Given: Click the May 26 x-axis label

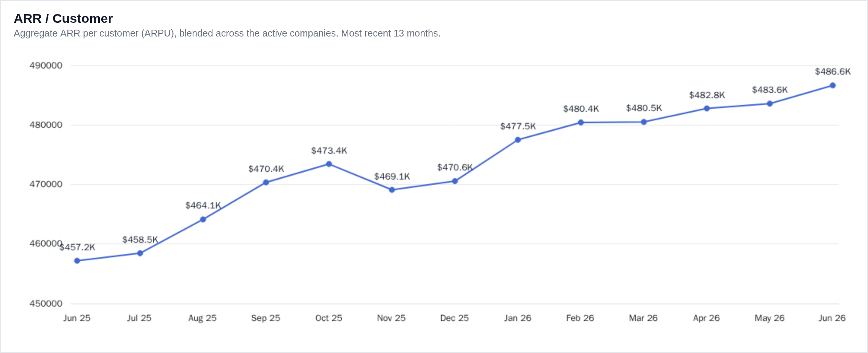Looking at the screenshot, I should point(770,318).
